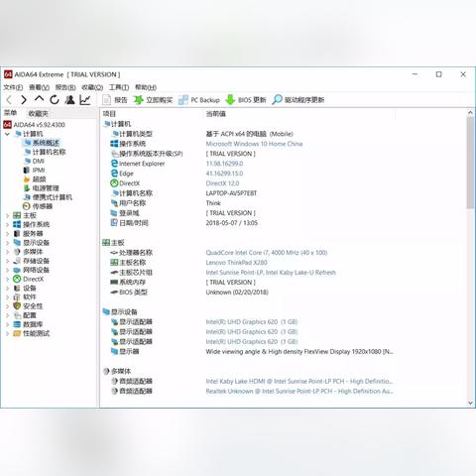Click the scrollbar up arrow

(470, 113)
